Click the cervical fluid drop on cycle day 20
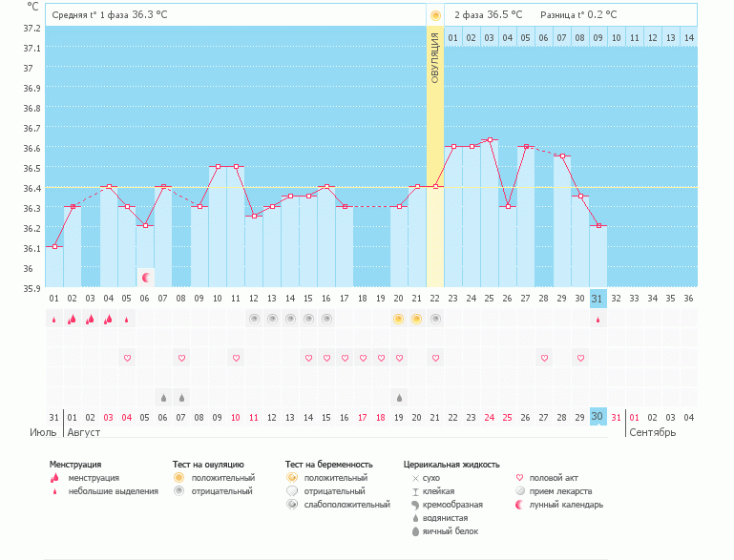 [399, 397]
